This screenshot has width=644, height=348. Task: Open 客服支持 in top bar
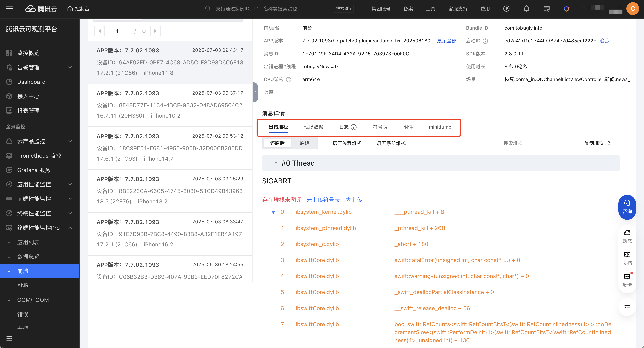458,9
